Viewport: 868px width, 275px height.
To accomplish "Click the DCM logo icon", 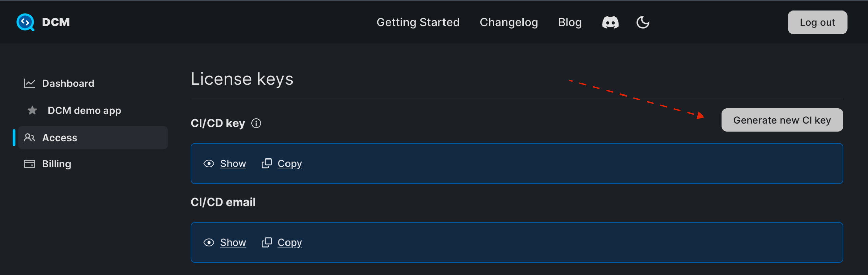I will point(25,22).
